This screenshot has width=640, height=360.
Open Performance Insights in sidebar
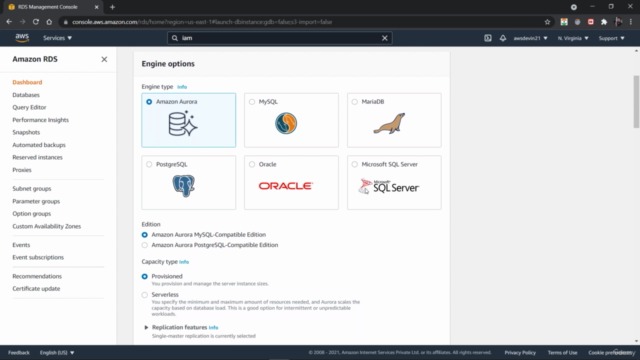point(40,120)
